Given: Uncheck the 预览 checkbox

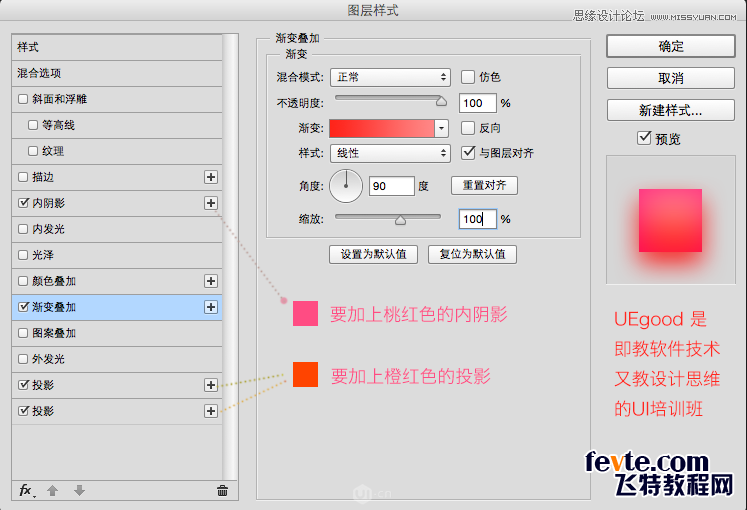Looking at the screenshot, I should point(645,138).
